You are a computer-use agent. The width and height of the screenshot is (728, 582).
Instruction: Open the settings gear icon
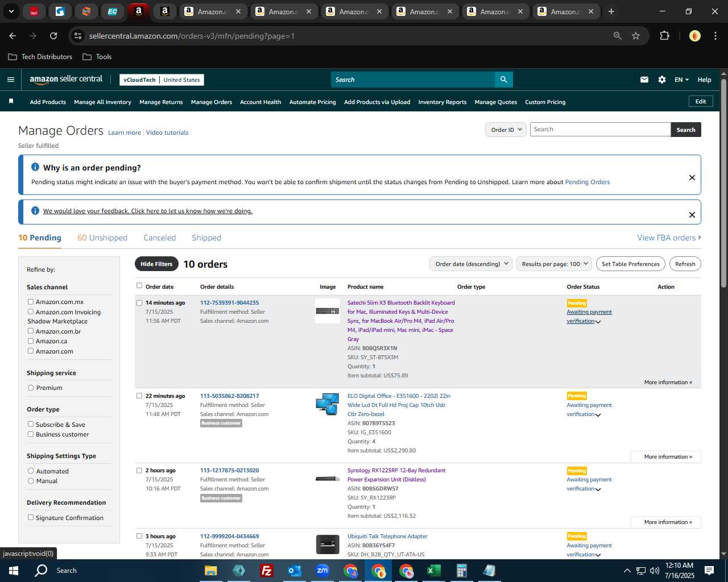click(661, 80)
